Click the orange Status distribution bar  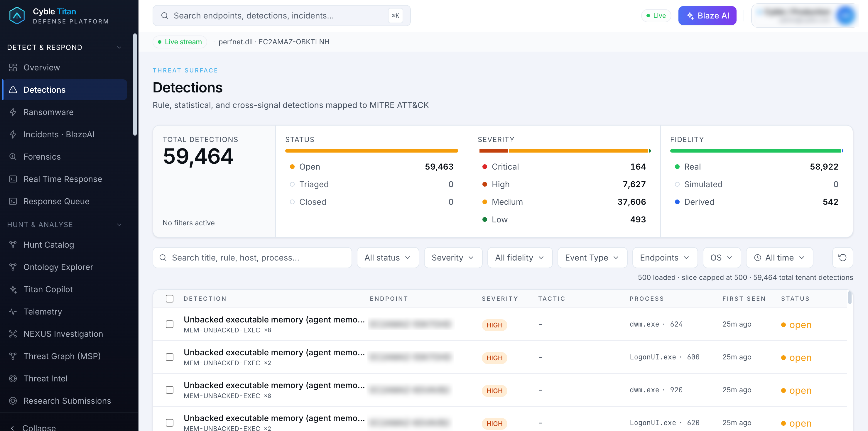[371, 151]
